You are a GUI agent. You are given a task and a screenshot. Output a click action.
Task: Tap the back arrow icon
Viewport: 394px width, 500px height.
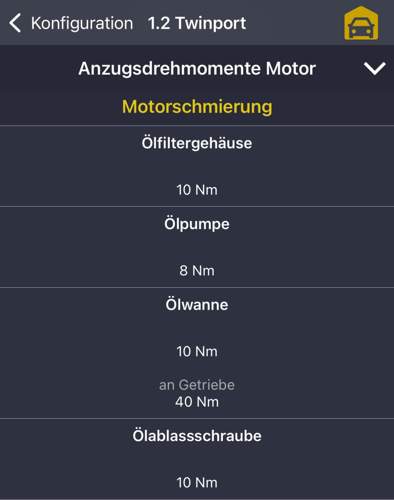[x=15, y=23]
